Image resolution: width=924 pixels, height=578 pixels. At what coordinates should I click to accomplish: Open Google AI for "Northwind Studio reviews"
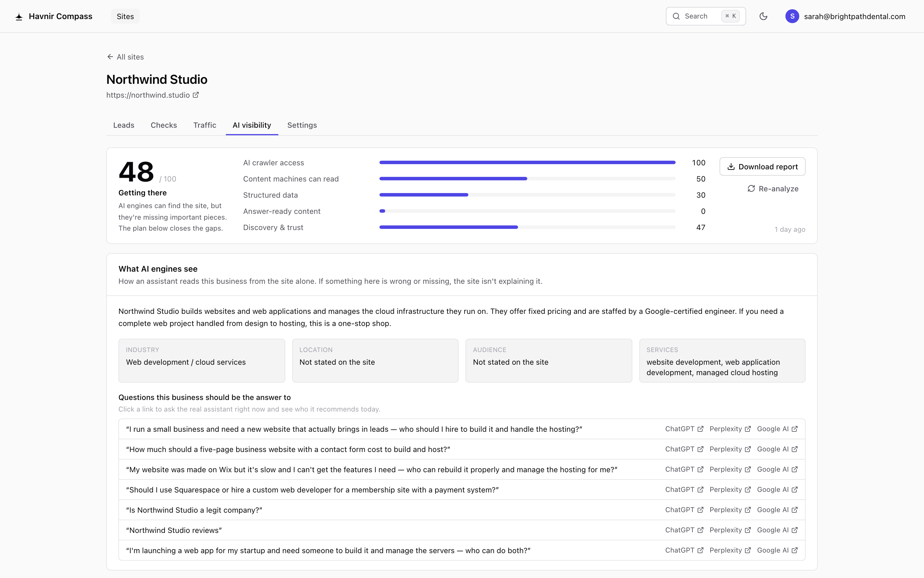click(777, 530)
